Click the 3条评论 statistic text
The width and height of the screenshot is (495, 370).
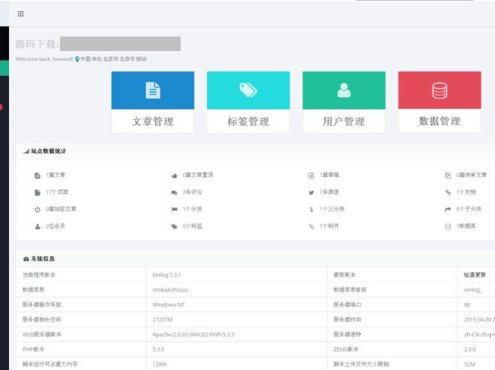tap(192, 192)
